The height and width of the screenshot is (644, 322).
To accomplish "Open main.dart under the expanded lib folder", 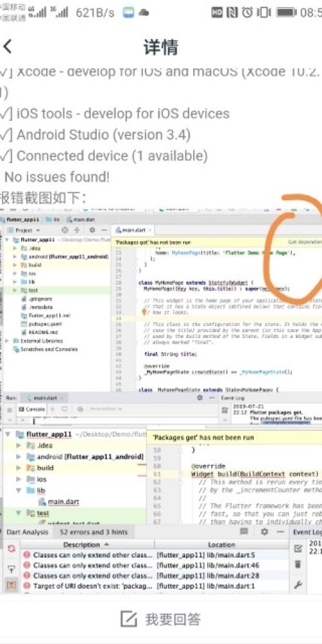I will pos(59,502).
